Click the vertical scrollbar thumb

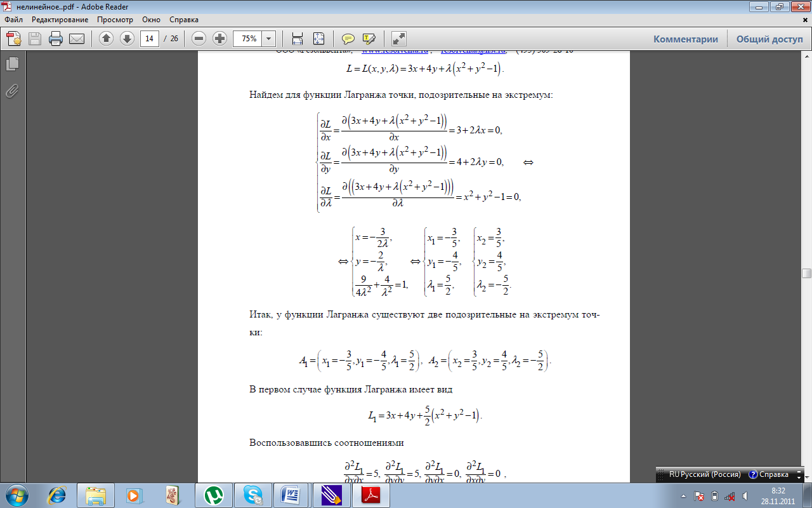806,274
